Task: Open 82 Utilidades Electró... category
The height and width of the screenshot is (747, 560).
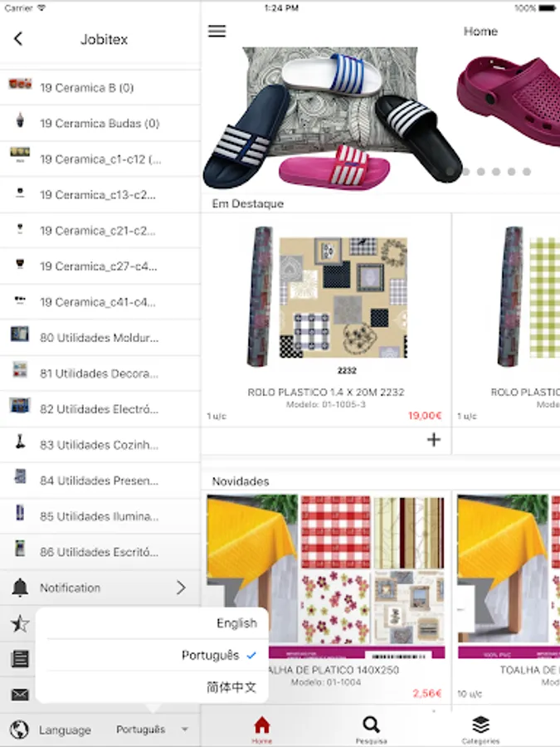Action: (100, 408)
